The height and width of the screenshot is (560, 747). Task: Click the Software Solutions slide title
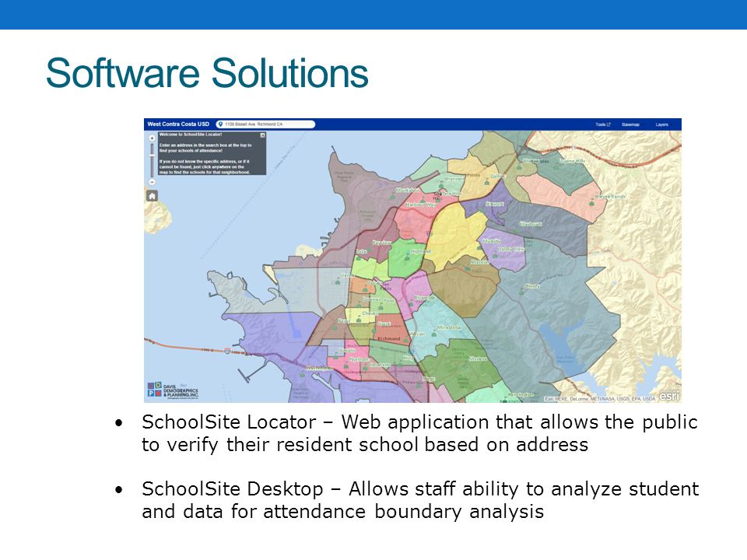pos(207,73)
